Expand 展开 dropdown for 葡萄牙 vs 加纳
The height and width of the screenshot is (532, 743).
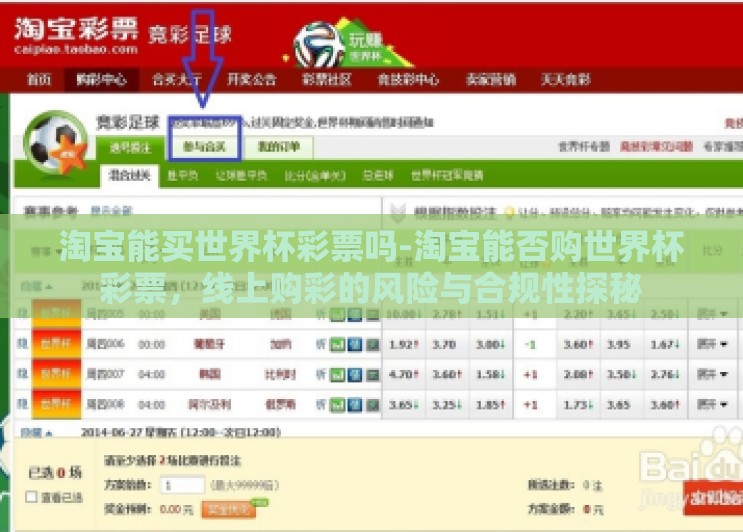712,344
